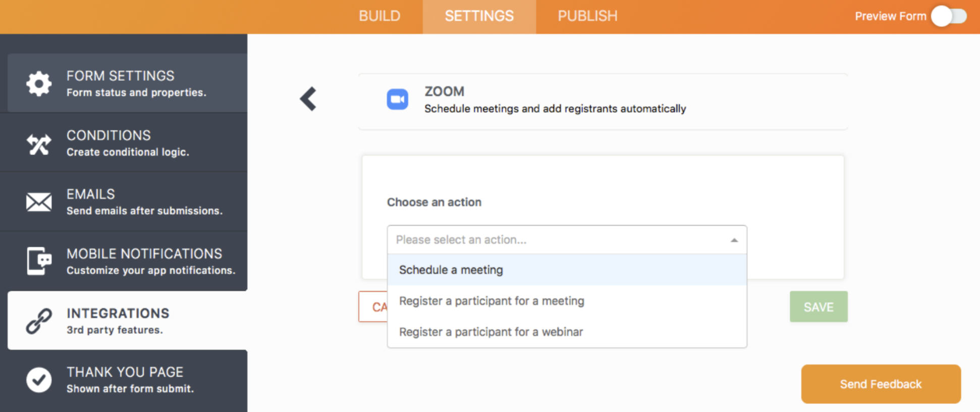Choose "Register a participant for a meeting"
This screenshot has height=412, width=980.
click(x=491, y=301)
